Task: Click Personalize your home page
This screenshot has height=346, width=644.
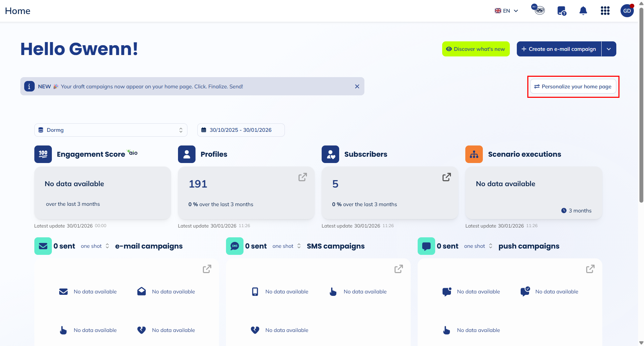Action: point(573,86)
